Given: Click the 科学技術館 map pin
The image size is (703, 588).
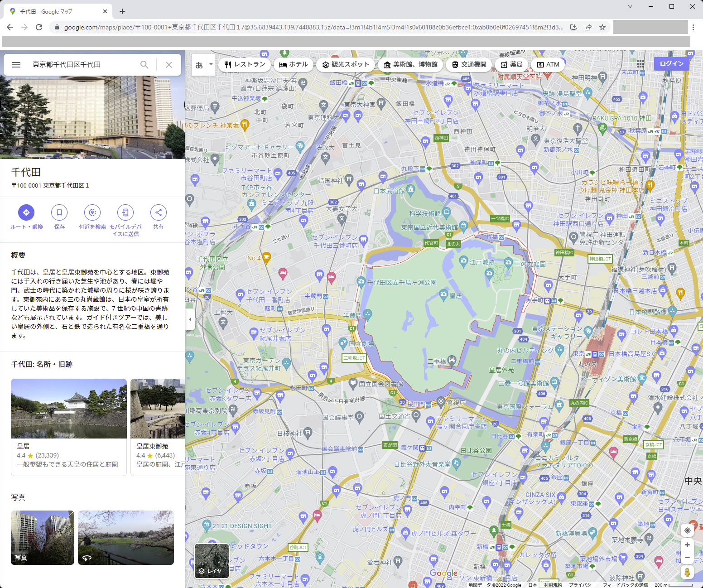Looking at the screenshot, I should [x=447, y=212].
